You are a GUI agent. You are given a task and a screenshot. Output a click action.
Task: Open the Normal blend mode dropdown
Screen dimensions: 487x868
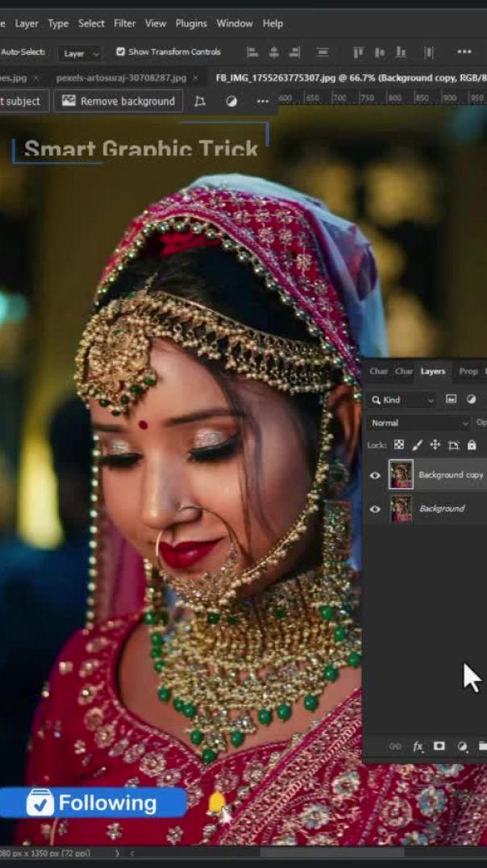[x=419, y=423]
